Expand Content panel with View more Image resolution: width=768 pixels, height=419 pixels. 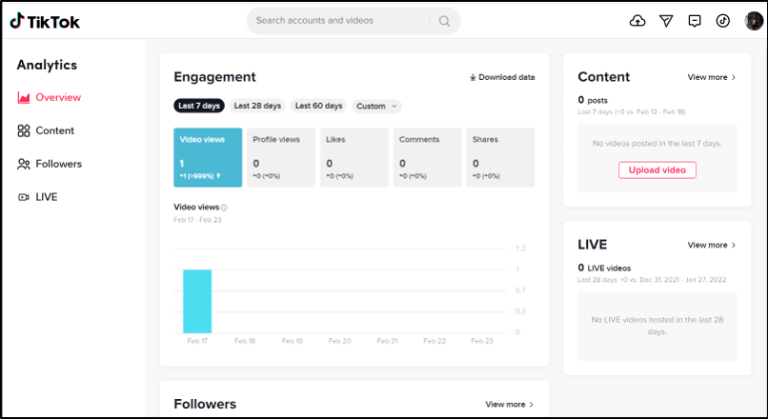point(711,77)
